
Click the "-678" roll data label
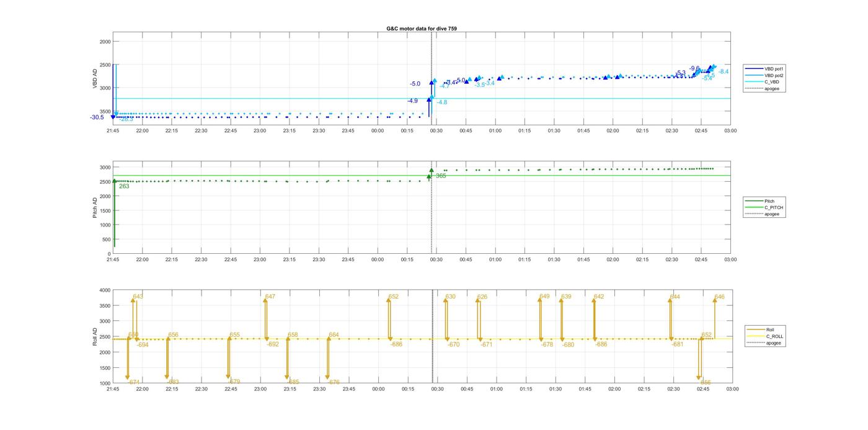point(547,344)
